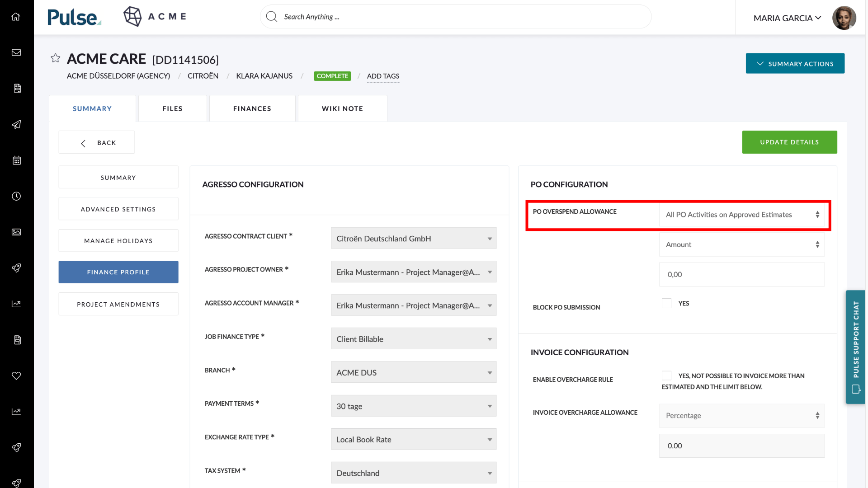
Task: Open the mail envelope icon in the sidebar
Action: pyautogui.click(x=16, y=52)
